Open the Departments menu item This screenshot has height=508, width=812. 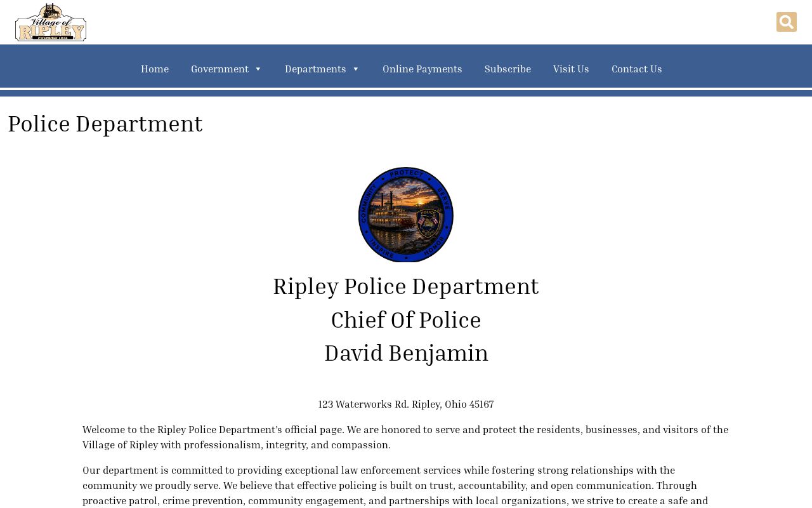315,69
